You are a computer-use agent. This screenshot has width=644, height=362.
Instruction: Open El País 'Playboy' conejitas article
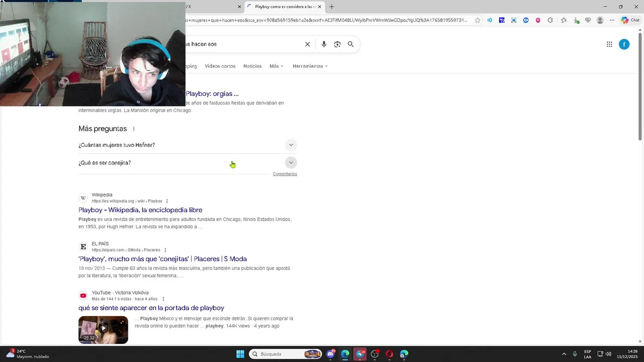tap(163, 259)
